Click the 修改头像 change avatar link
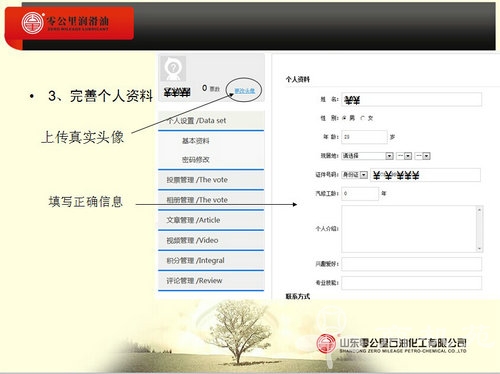Viewport: 500px width, 374px height. [245, 91]
